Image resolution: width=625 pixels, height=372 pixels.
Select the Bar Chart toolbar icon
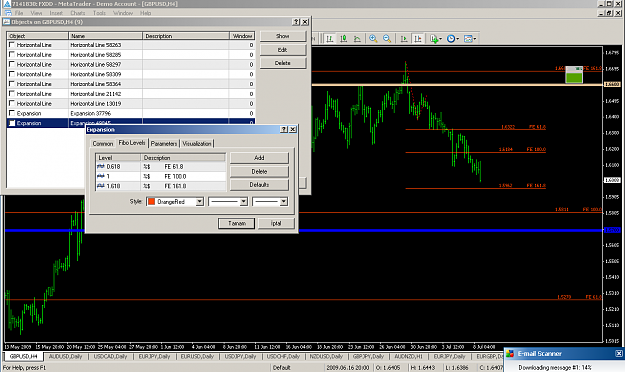tap(330, 39)
